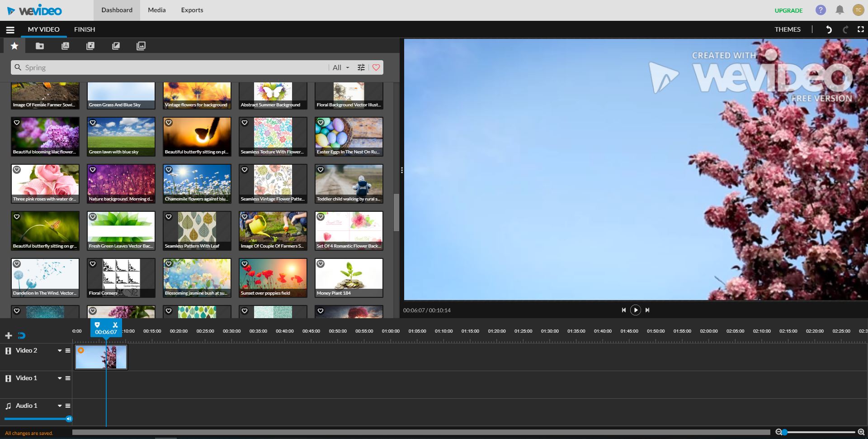The image size is (868, 439).
Task: Go to the FINISH step
Action: pos(85,29)
